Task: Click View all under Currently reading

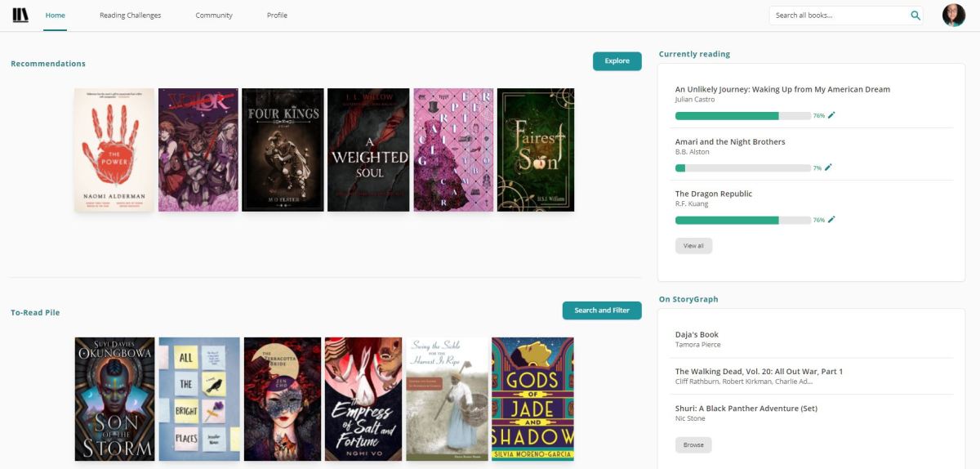Action: click(x=693, y=246)
